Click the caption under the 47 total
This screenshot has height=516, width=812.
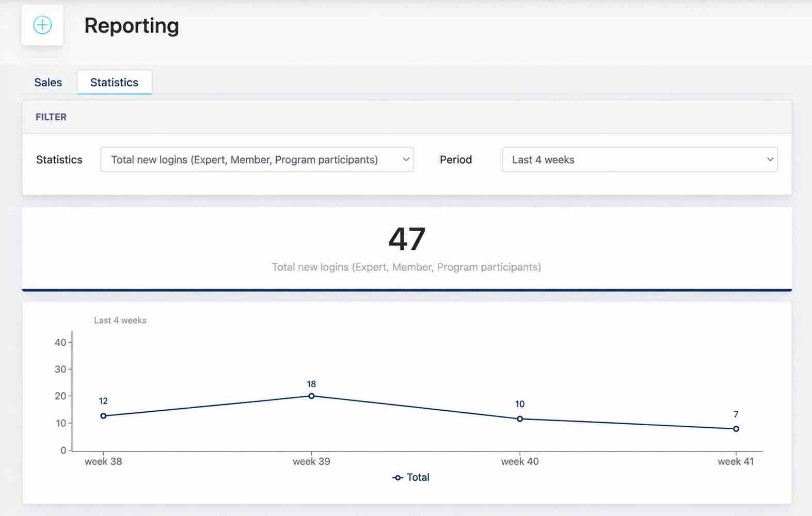coord(407,267)
